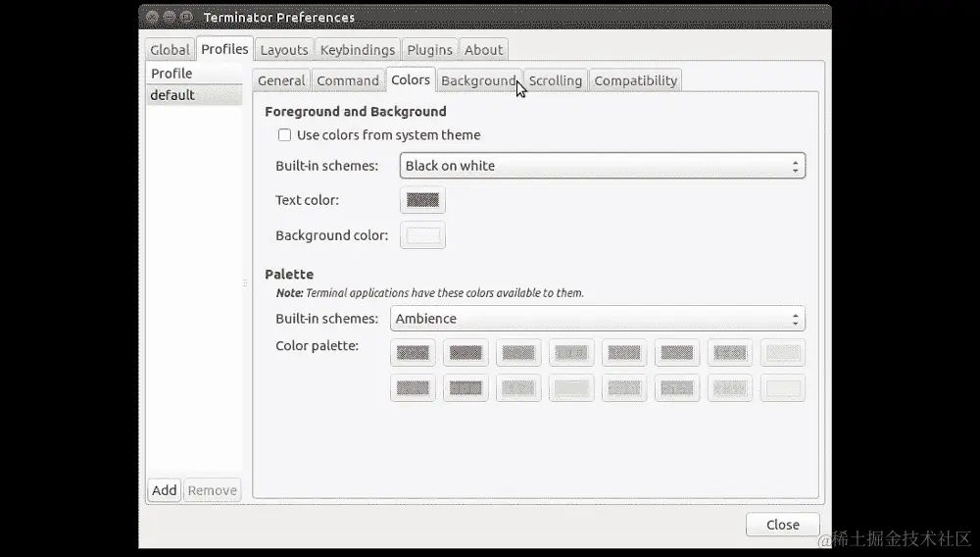Pick the Text color swatch
This screenshot has width=980, height=557.
422,200
